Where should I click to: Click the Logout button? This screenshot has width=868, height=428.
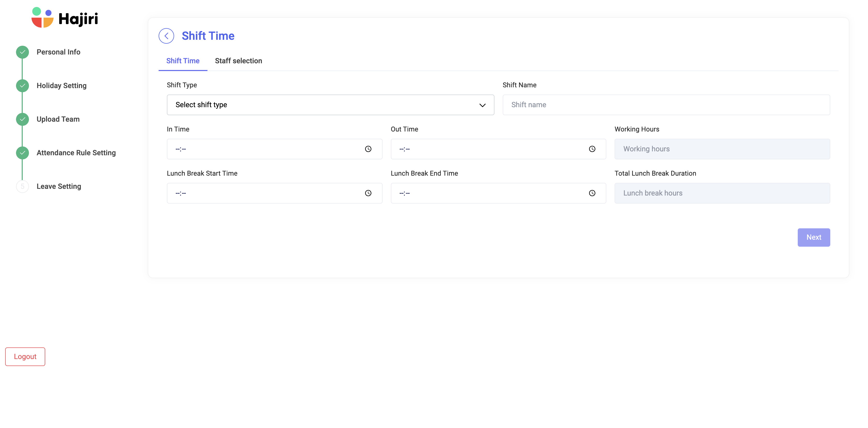coord(25,356)
